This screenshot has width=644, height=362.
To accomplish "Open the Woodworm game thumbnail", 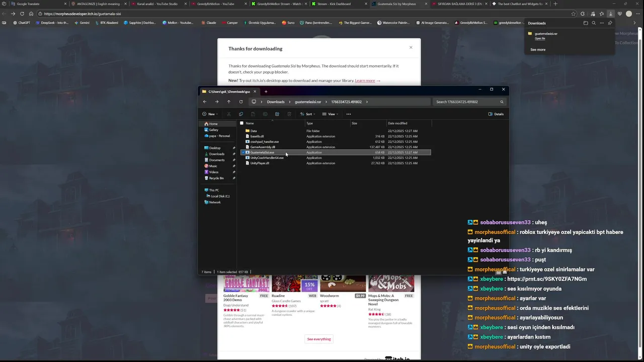I will coord(343,284).
